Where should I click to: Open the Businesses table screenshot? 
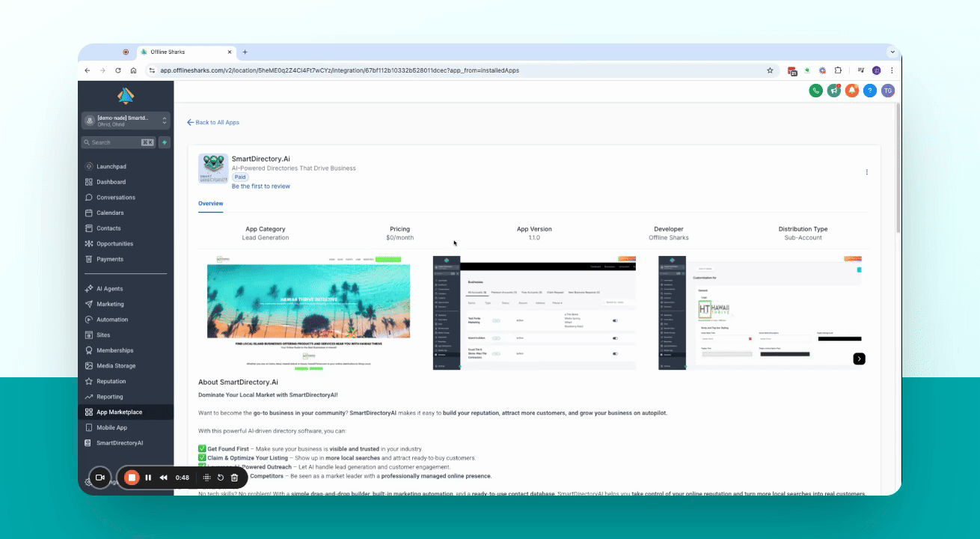coord(535,313)
